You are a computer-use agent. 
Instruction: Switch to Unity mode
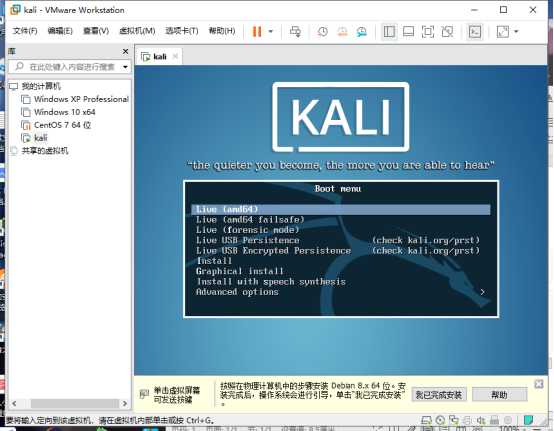click(x=447, y=31)
